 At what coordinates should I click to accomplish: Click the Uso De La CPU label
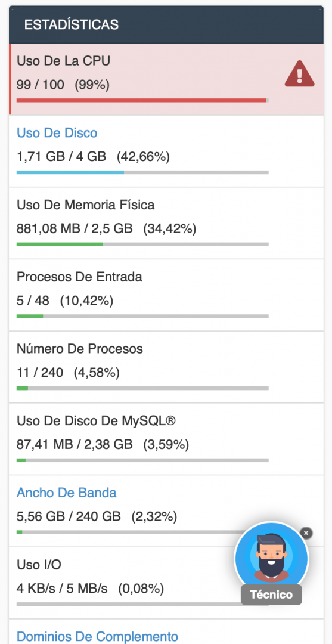(x=63, y=61)
